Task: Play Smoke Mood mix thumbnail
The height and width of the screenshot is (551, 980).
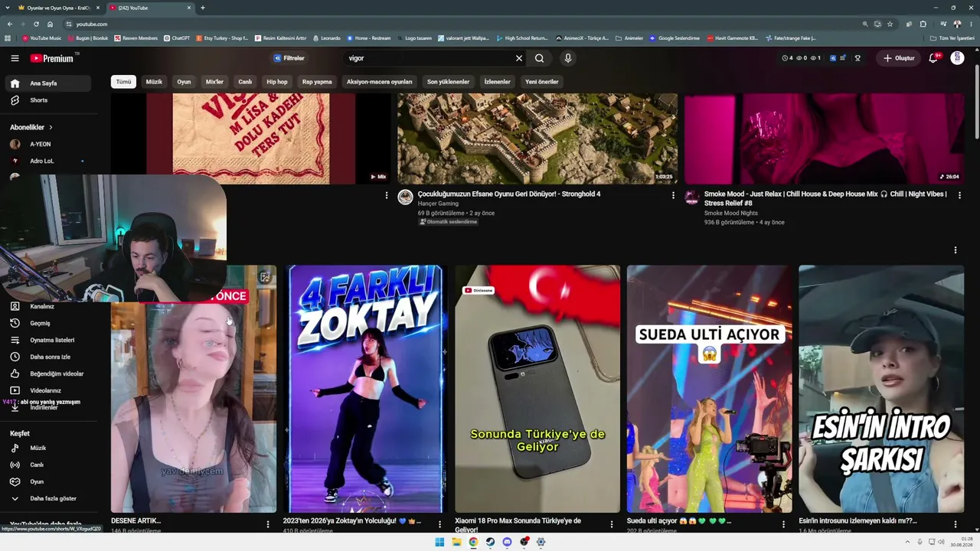Action: [824, 139]
